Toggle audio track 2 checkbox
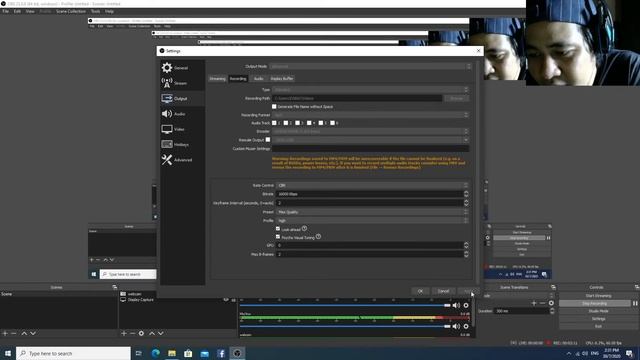Image resolution: width=640 pixels, height=360 pixels. coord(286,123)
